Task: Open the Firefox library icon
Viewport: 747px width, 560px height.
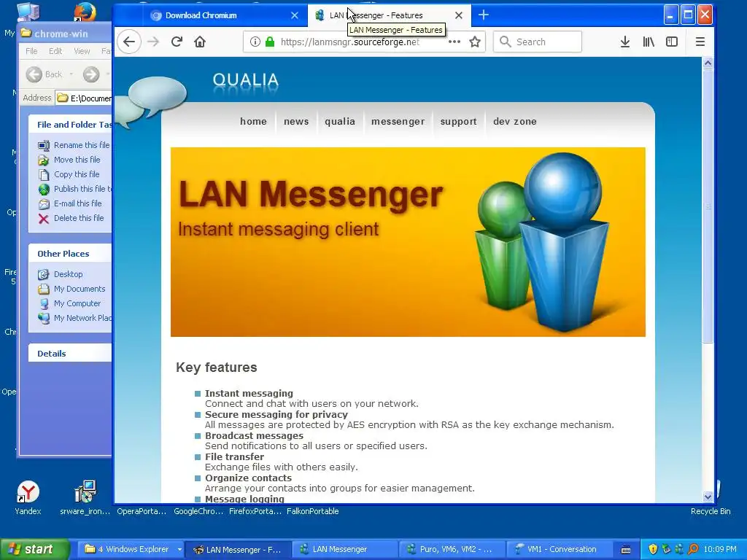Action: 649,42
